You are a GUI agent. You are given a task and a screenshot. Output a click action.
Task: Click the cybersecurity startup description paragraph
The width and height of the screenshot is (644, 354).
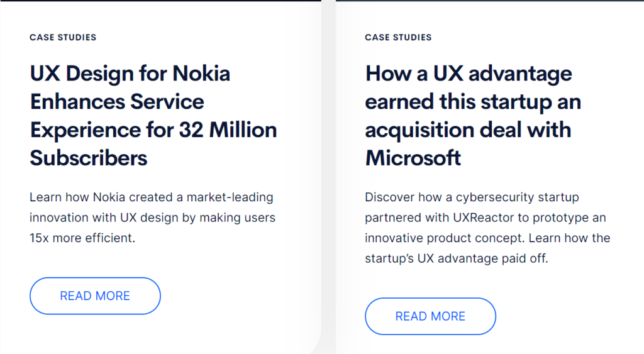[x=487, y=228]
